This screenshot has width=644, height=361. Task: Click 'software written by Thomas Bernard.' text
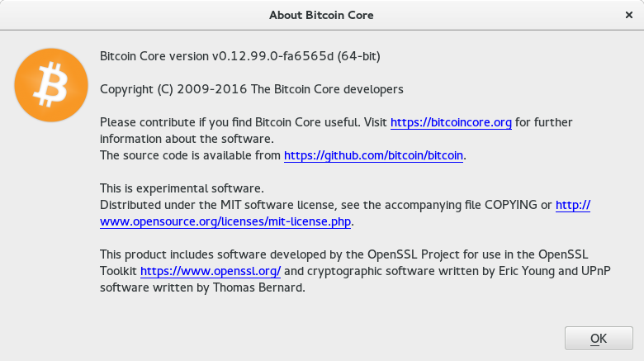[202, 287]
